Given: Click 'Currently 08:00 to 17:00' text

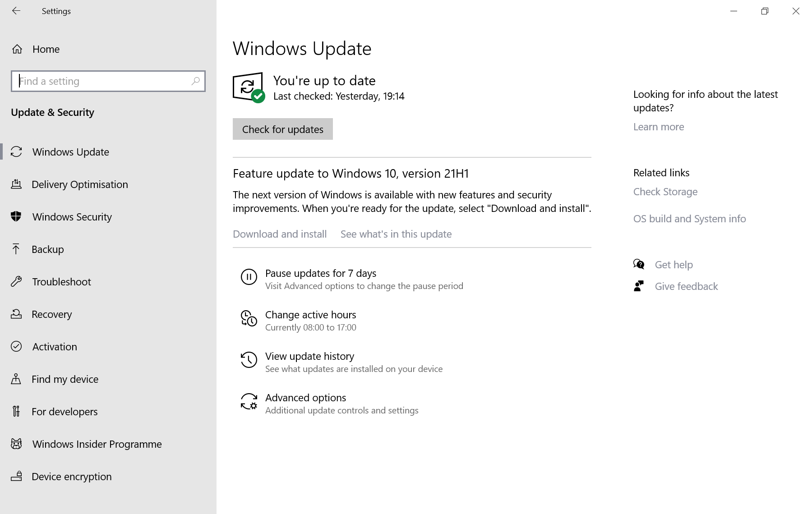Looking at the screenshot, I should (x=311, y=327).
